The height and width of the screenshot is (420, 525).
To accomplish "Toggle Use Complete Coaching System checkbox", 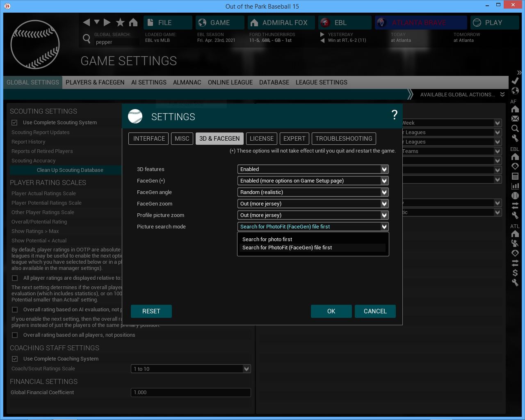I will tap(15, 359).
